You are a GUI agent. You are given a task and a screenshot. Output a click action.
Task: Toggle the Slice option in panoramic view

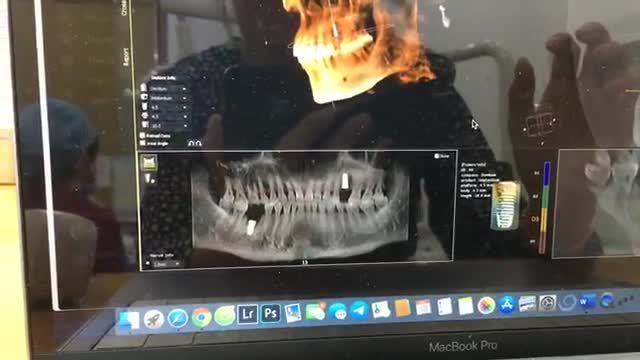(442, 156)
